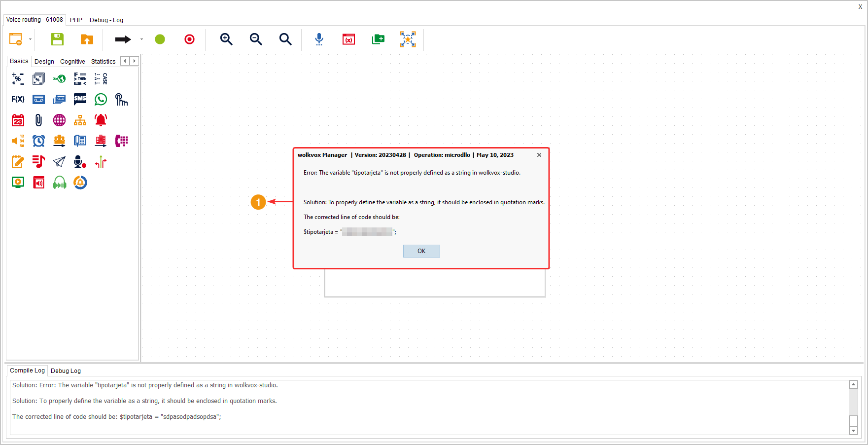
Task: Select the F(X) function component
Action: coord(18,99)
